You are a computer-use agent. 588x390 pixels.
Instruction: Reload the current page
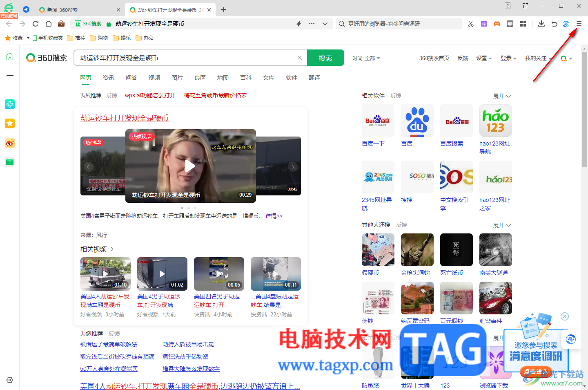point(36,24)
